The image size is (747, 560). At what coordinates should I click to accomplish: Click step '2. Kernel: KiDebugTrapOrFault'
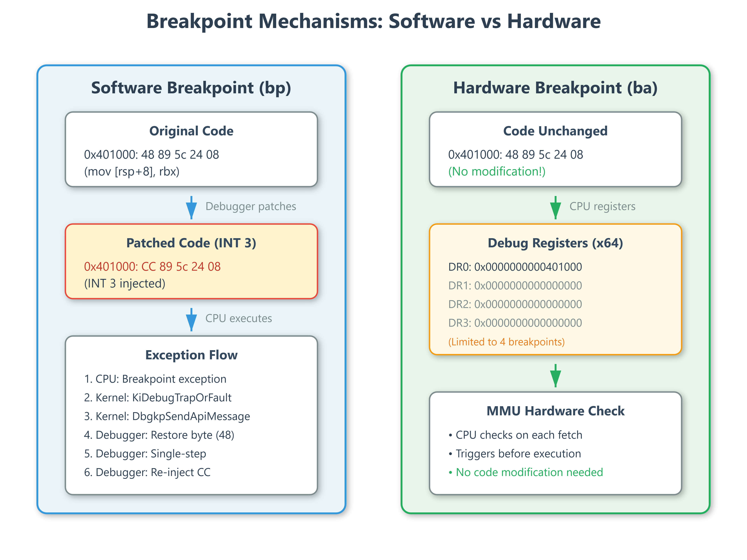coord(158,398)
